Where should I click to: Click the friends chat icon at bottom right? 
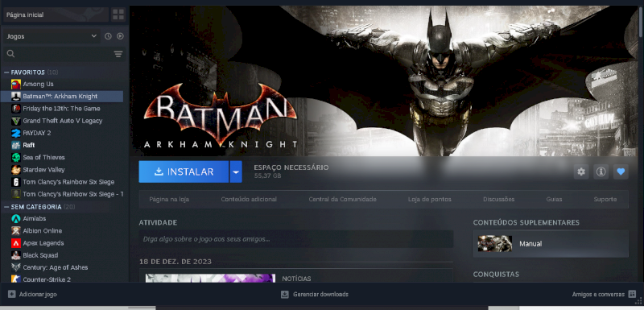pyautogui.click(x=632, y=294)
